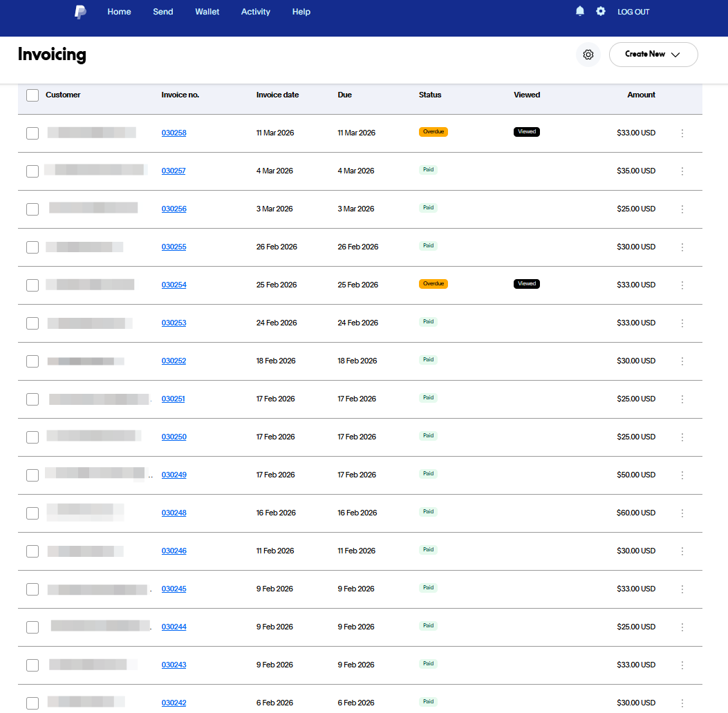Viewport: 728px width, 713px height.
Task: Expand row actions for invoice 030246
Action: pos(682,551)
